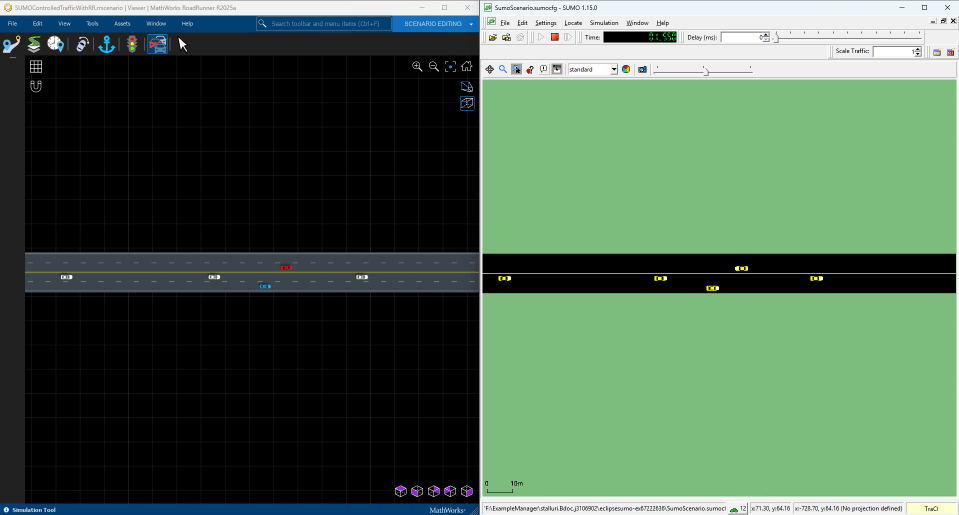The width and height of the screenshot is (959, 515).
Task: Open the Assets menu in RoadRunner
Action: 122,23
